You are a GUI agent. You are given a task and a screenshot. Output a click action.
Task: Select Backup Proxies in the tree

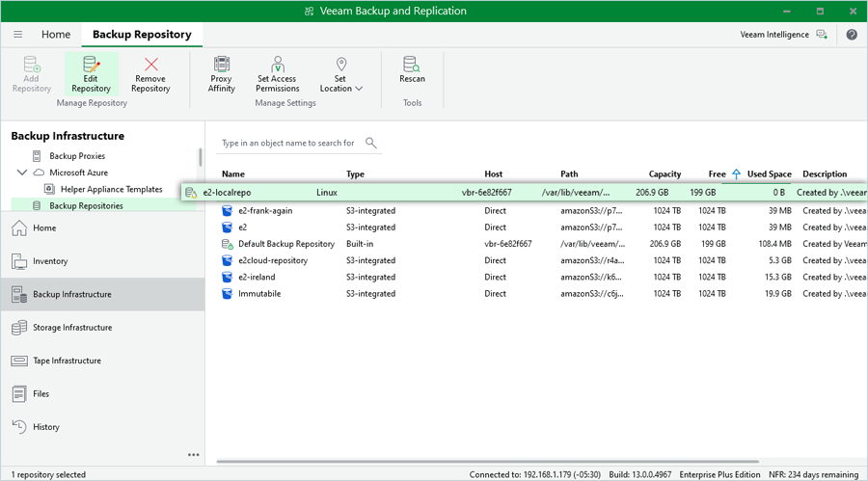[77, 156]
